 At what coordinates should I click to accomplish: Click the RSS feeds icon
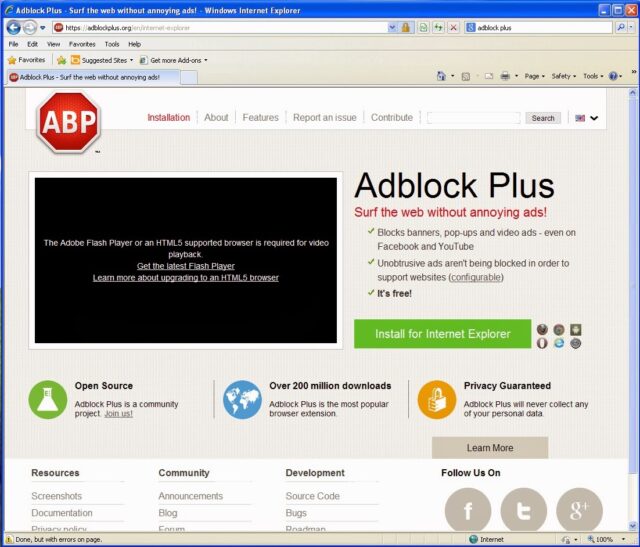pos(465,76)
